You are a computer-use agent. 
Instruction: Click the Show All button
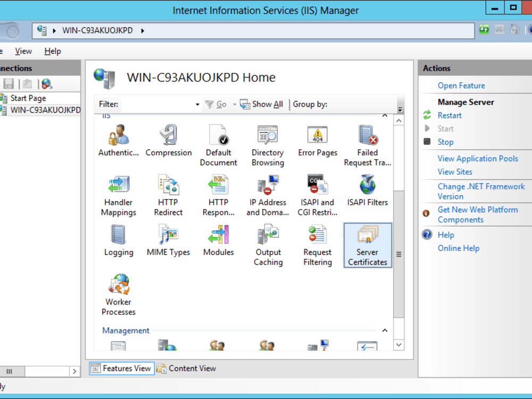pos(262,104)
